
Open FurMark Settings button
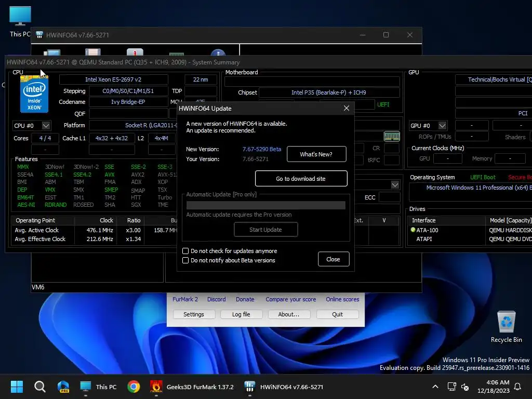(x=194, y=314)
